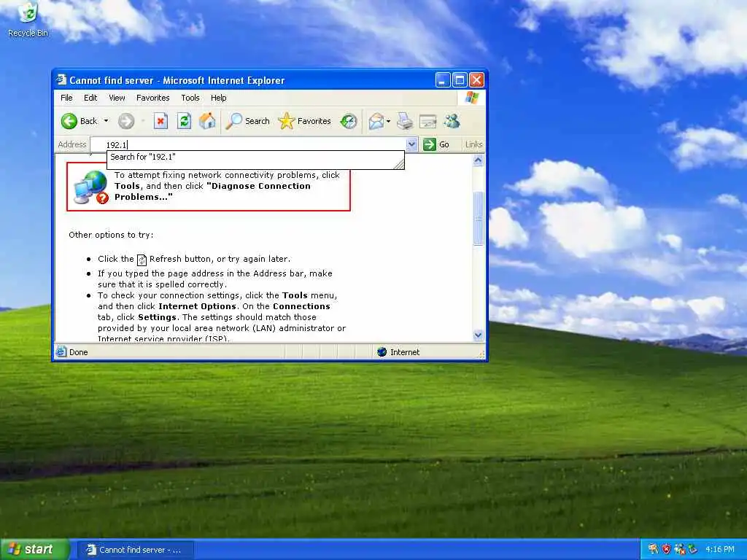This screenshot has width=747, height=560.
Task: Click the Forward arrow button
Action: (126, 121)
